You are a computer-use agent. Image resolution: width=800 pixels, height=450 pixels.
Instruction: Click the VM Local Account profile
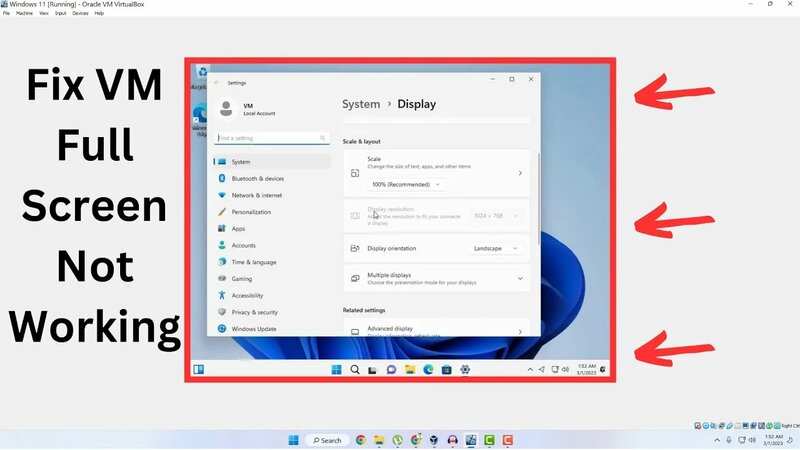point(247,109)
